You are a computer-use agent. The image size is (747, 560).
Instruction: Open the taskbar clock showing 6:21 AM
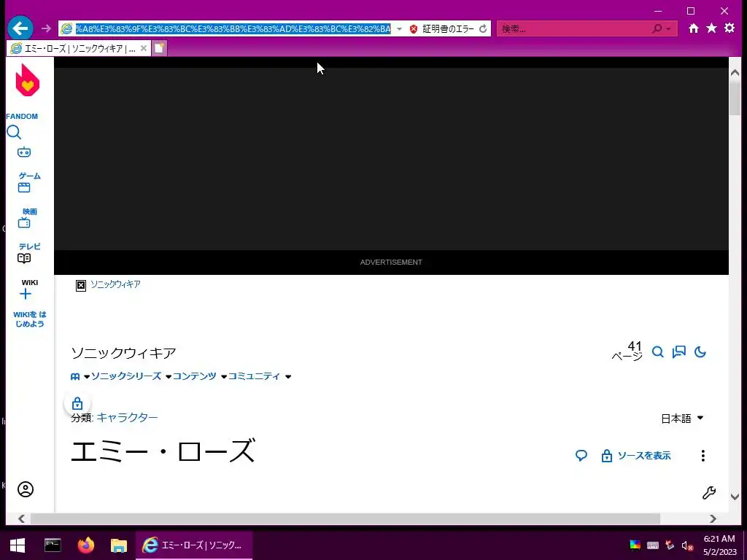click(719, 545)
